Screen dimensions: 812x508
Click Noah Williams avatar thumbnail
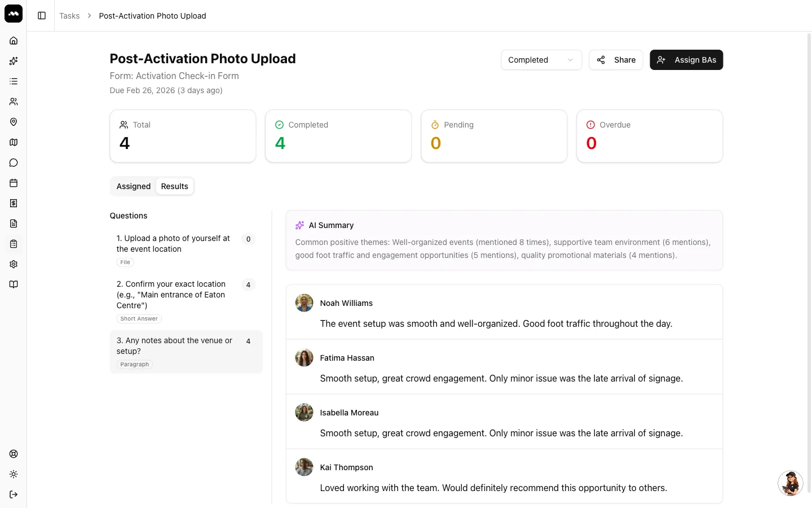tap(304, 303)
